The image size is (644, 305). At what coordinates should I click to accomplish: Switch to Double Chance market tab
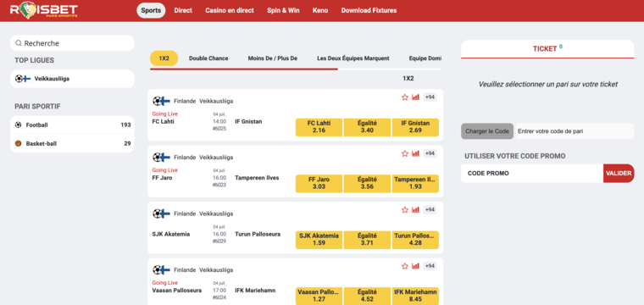point(208,58)
